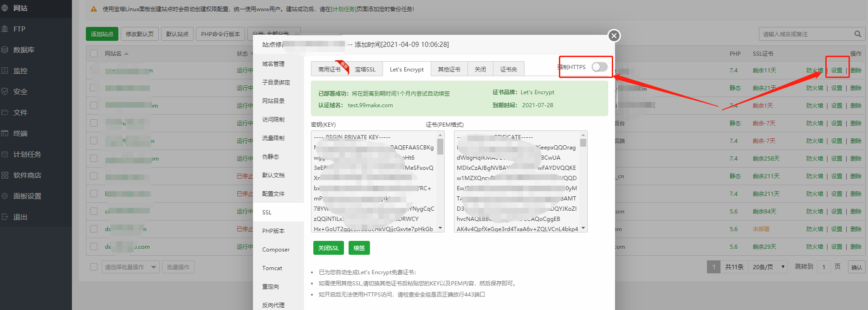868x310 pixels.
Task: Open 网站目录 in dialog side menu
Action: click(279, 101)
